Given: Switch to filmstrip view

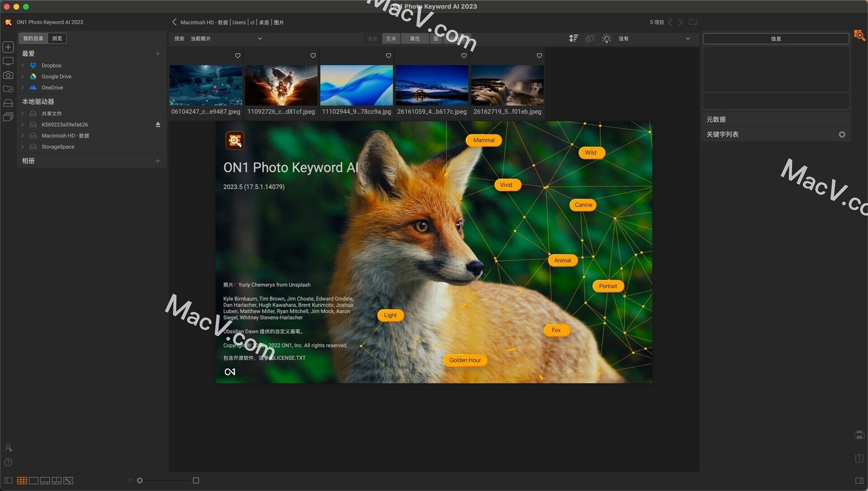Looking at the screenshot, I should 45,481.
